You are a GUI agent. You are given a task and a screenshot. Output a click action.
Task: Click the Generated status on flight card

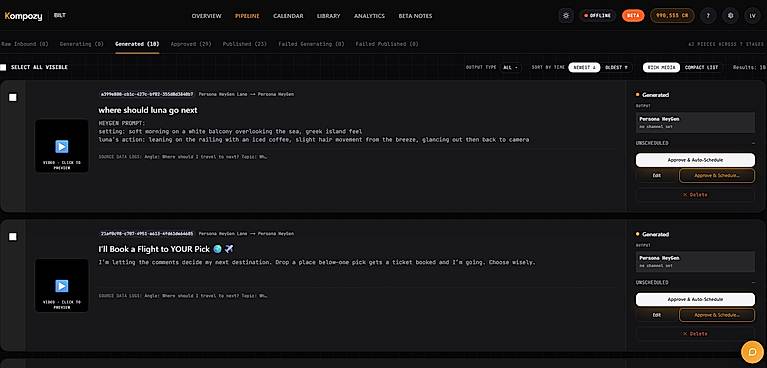(653, 234)
